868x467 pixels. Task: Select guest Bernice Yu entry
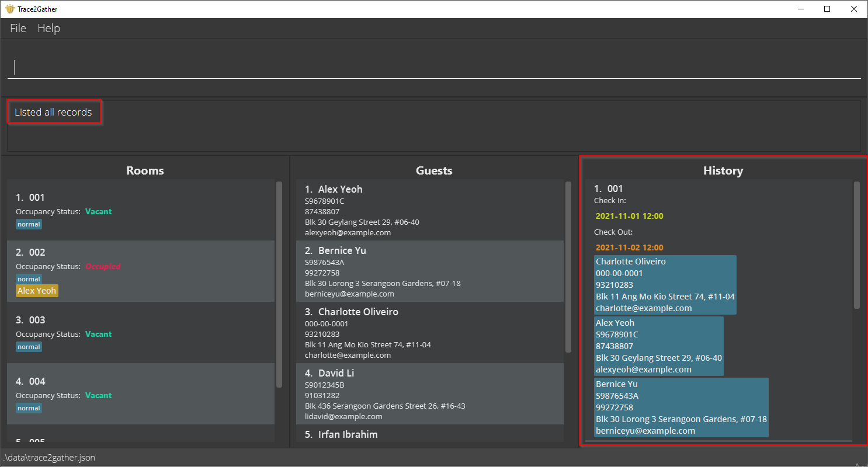pyautogui.click(x=430, y=271)
